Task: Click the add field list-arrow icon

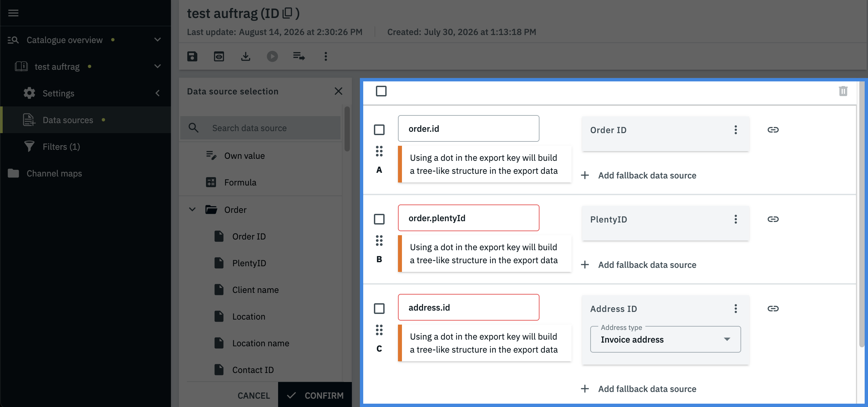Action: (299, 56)
